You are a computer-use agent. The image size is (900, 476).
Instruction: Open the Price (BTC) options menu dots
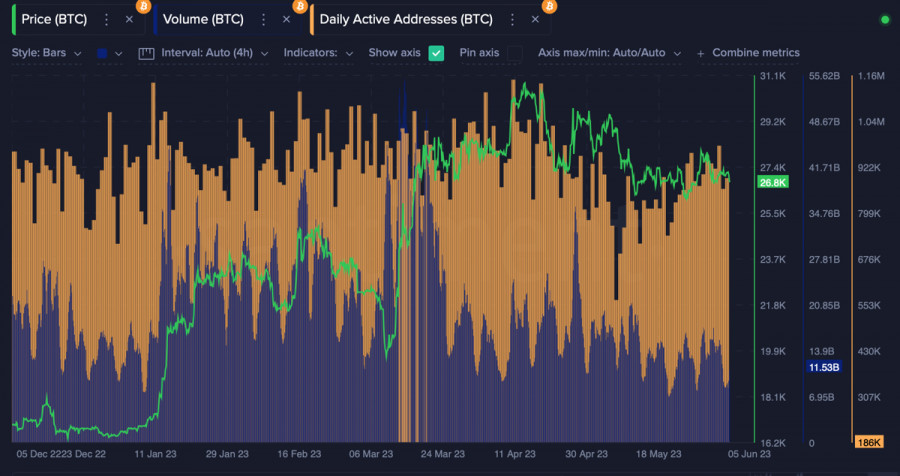click(106, 19)
